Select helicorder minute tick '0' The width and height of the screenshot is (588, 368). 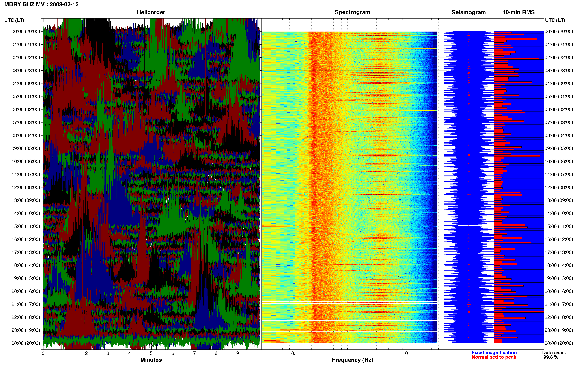(x=43, y=353)
